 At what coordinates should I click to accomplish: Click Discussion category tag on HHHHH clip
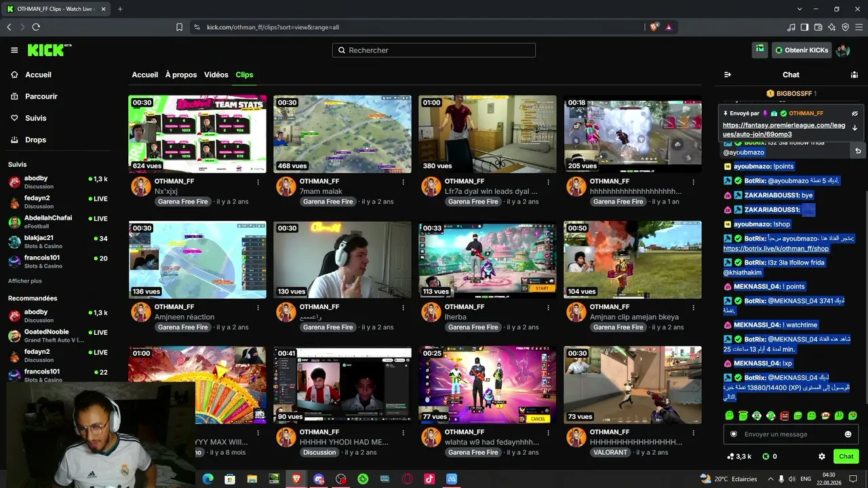319,452
